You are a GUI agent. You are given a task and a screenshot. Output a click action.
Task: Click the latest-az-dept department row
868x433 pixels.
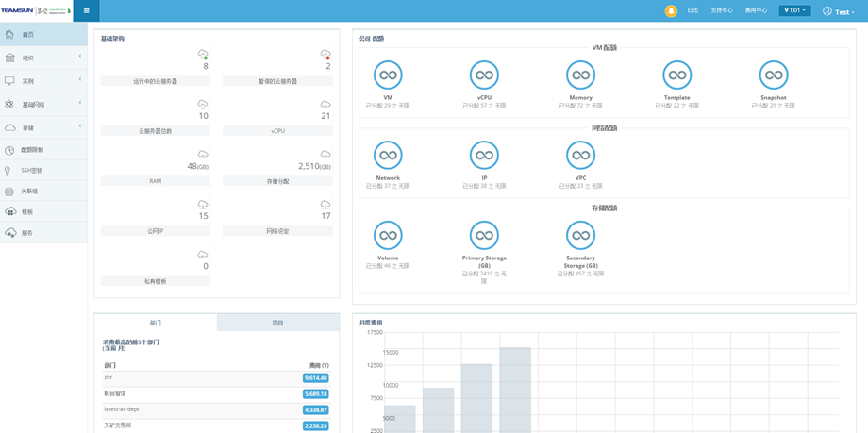click(217, 410)
